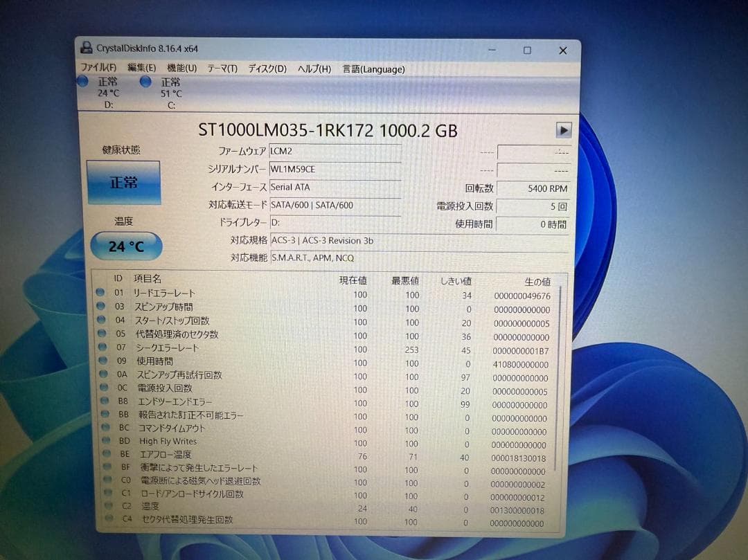Open the テーマ(T) theme menu
The height and width of the screenshot is (560, 748).
223,69
